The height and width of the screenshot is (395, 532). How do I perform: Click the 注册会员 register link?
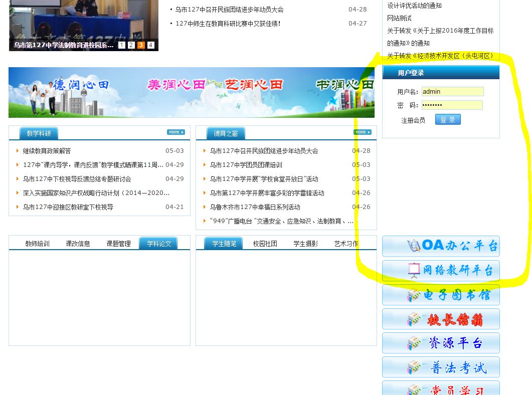[x=413, y=120]
